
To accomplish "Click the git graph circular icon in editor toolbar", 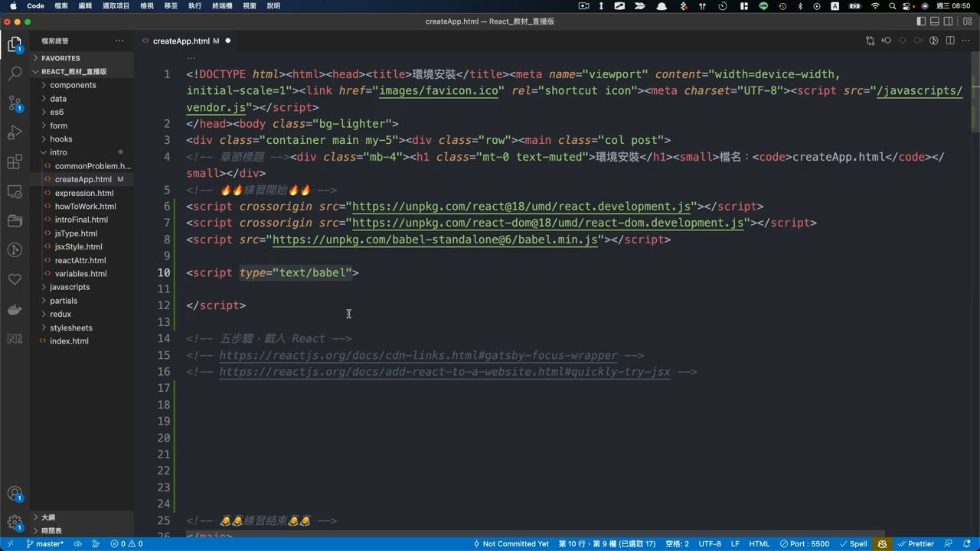I will pyautogui.click(x=934, y=41).
